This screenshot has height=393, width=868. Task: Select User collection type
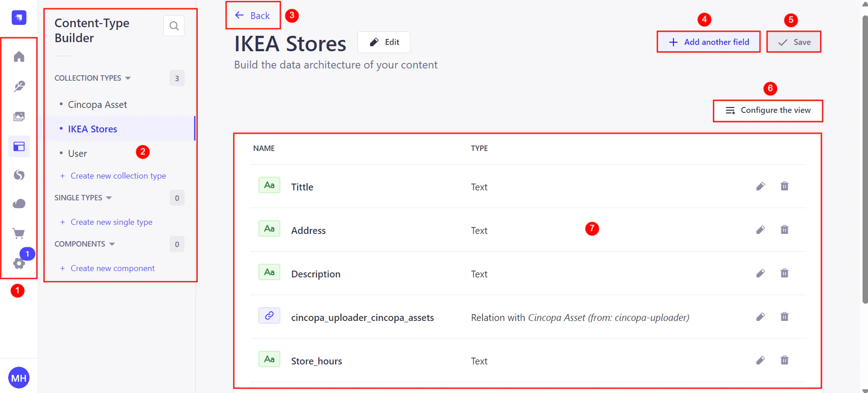tap(78, 154)
